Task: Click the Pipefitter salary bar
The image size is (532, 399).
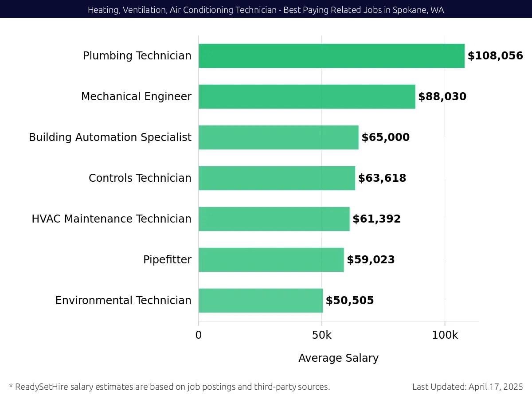Action: tap(271, 260)
